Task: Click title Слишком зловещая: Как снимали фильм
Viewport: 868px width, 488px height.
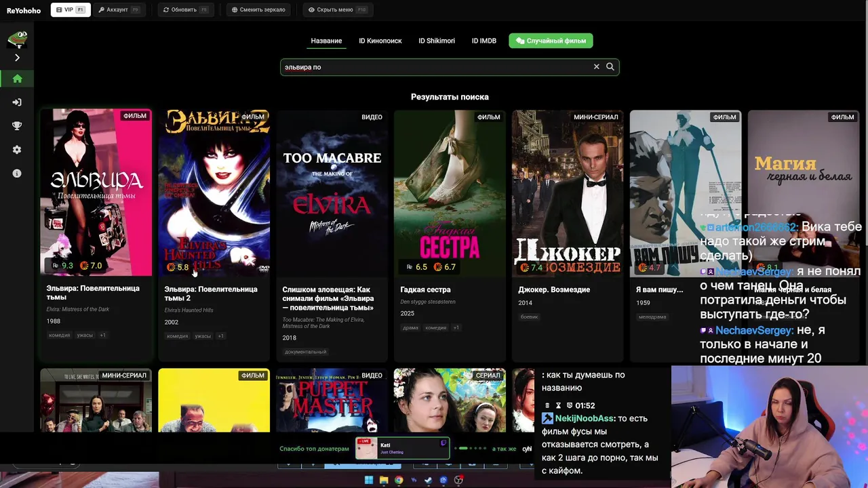Action: [328, 298]
